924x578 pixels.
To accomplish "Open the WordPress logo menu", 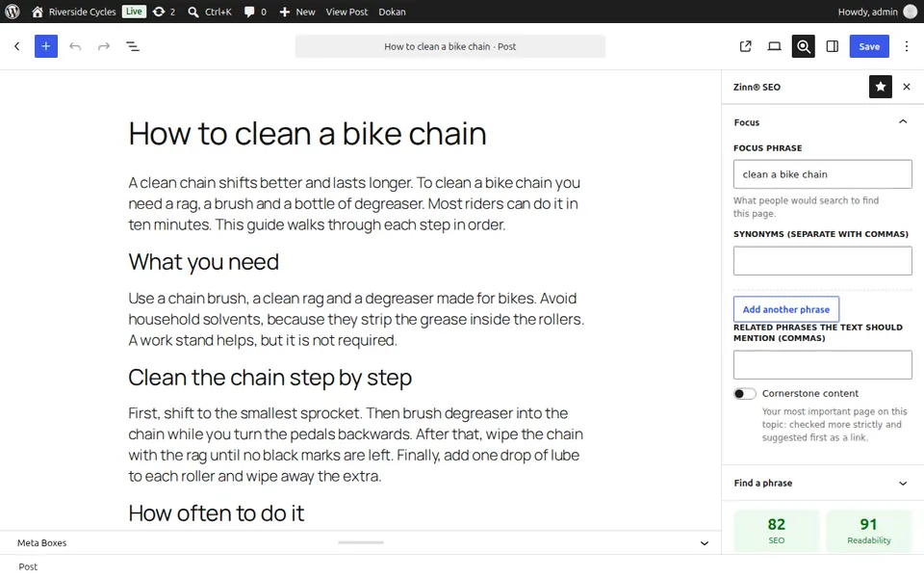I will pyautogui.click(x=13, y=12).
